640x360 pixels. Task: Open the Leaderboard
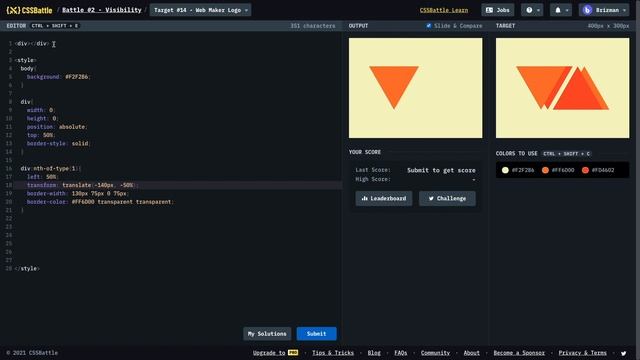[384, 198]
